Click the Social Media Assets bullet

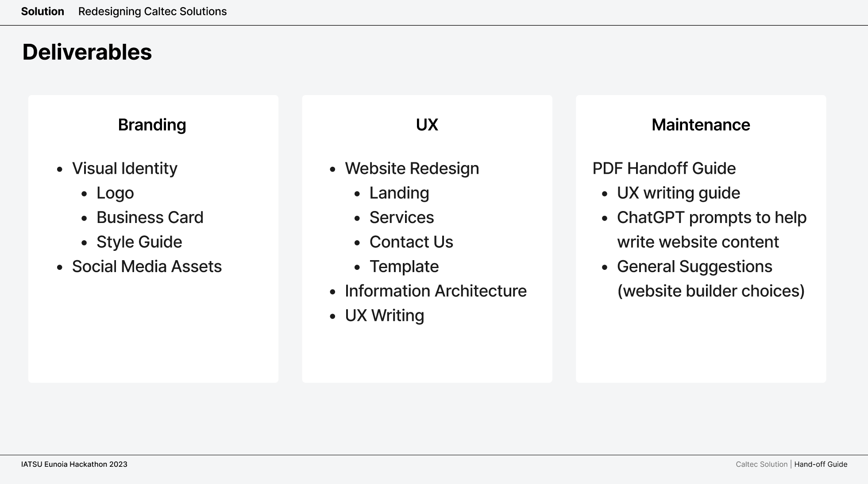pos(147,267)
